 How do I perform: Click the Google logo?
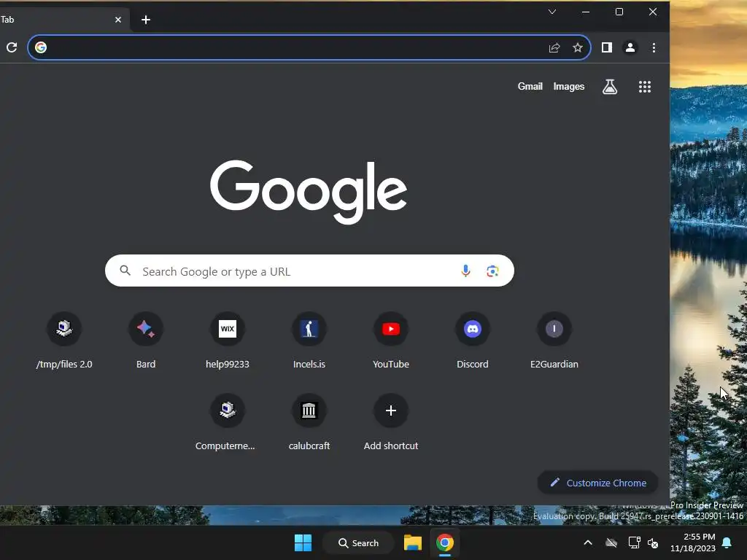(309, 192)
